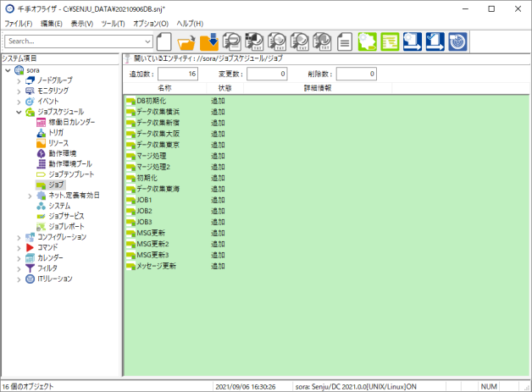Sort by the 名称 column header
Image resolution: width=532 pixels, height=392 pixels.
(164, 88)
